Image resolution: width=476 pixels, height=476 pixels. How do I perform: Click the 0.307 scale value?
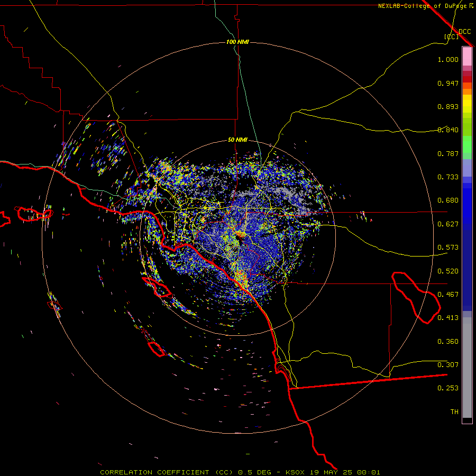(x=448, y=365)
